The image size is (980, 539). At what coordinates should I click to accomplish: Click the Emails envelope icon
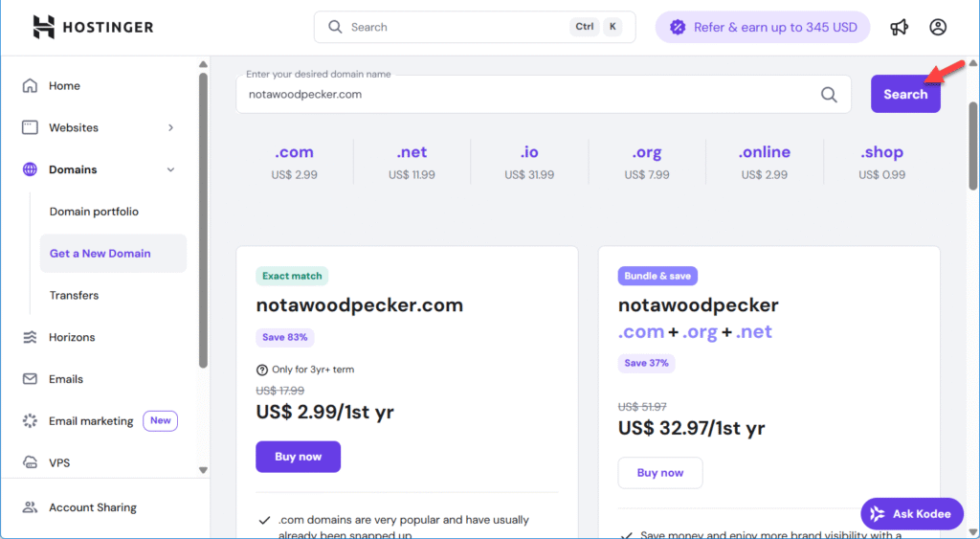point(30,379)
